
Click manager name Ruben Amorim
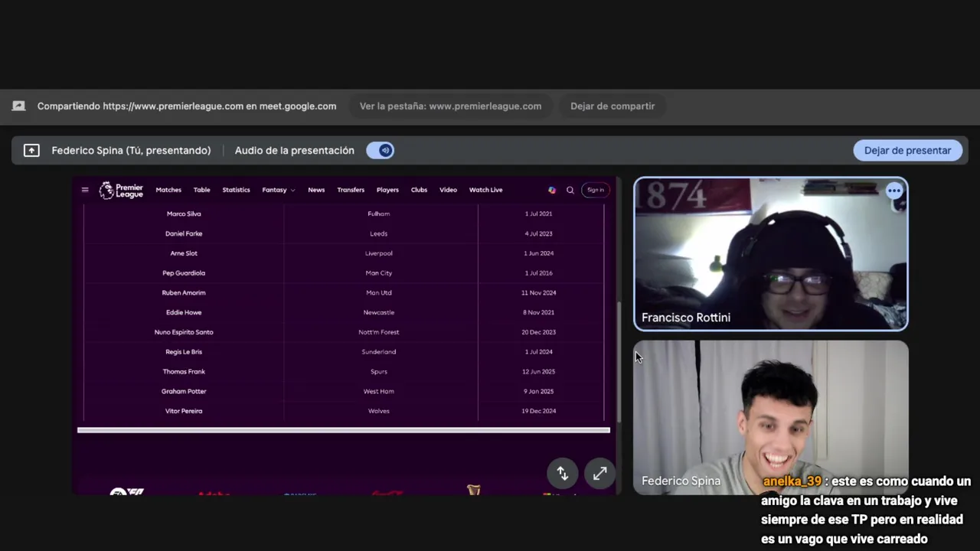pyautogui.click(x=184, y=293)
